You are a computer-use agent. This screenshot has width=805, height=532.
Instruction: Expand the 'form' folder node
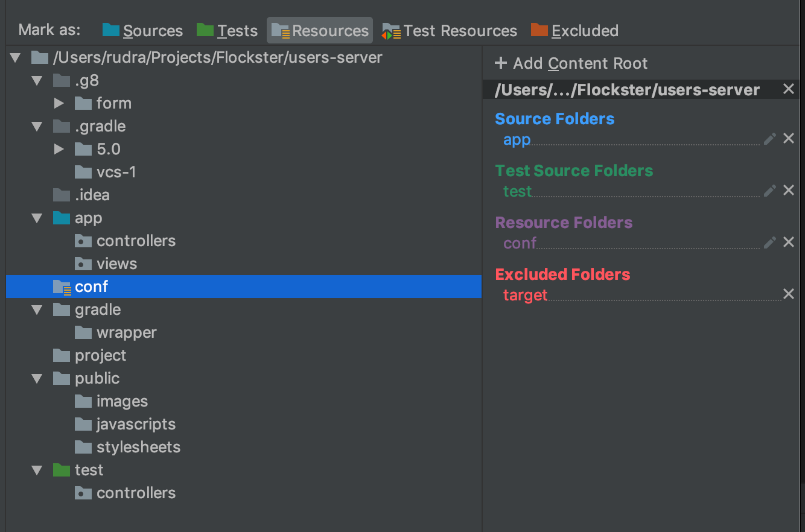[59, 103]
